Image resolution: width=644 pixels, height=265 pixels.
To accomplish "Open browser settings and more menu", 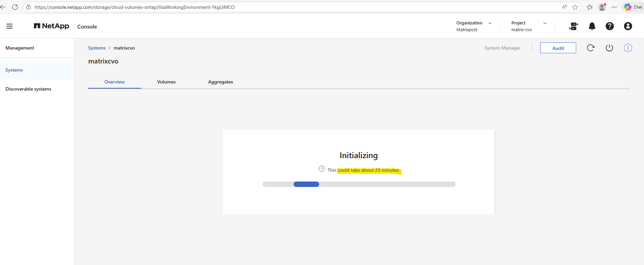I will (x=614, y=7).
